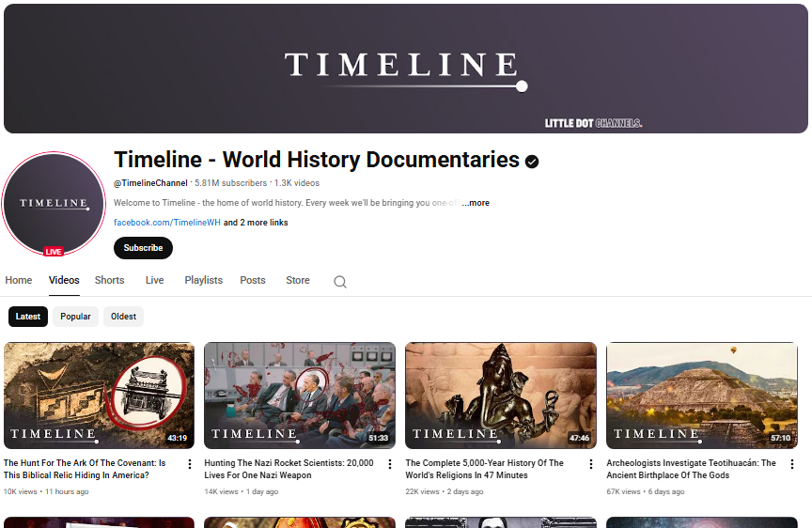Click '67K views • 6 days ago' text
812x528 pixels.
(646, 491)
